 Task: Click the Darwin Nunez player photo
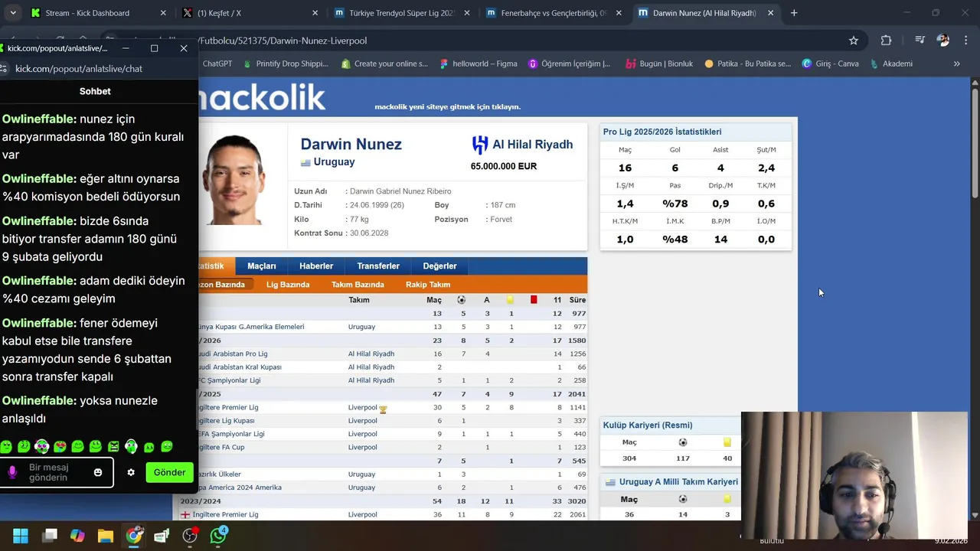(234, 181)
